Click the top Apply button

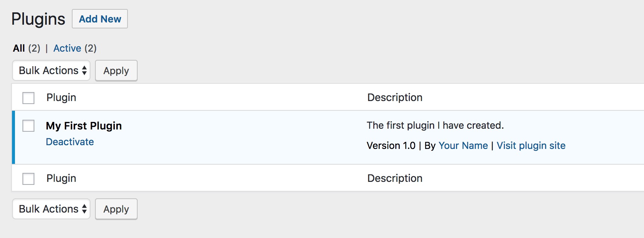[116, 70]
